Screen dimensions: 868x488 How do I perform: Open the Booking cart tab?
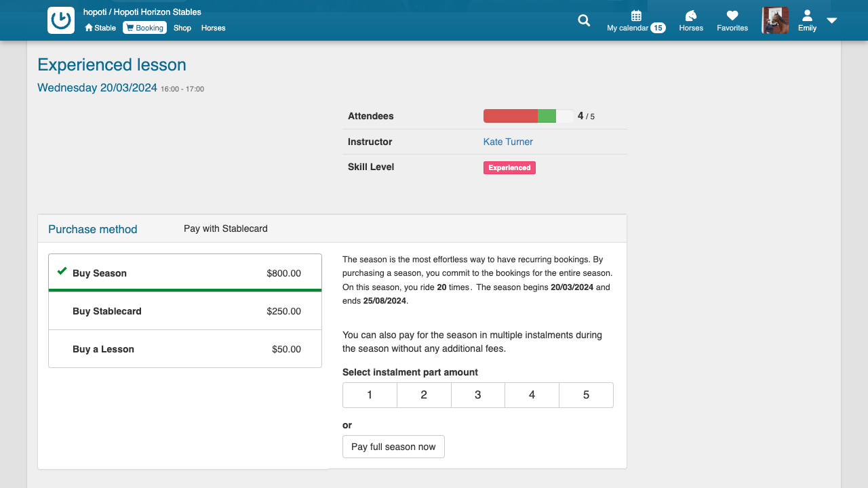(x=144, y=28)
